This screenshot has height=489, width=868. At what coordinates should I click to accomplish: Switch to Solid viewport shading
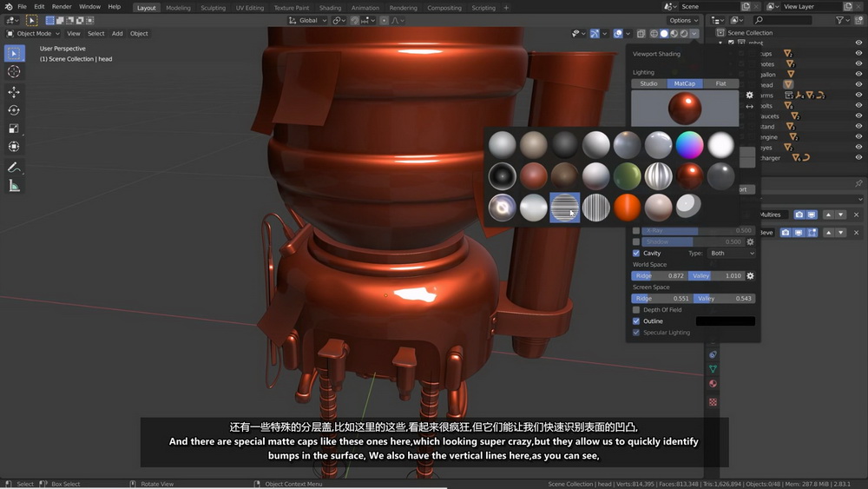[664, 34]
